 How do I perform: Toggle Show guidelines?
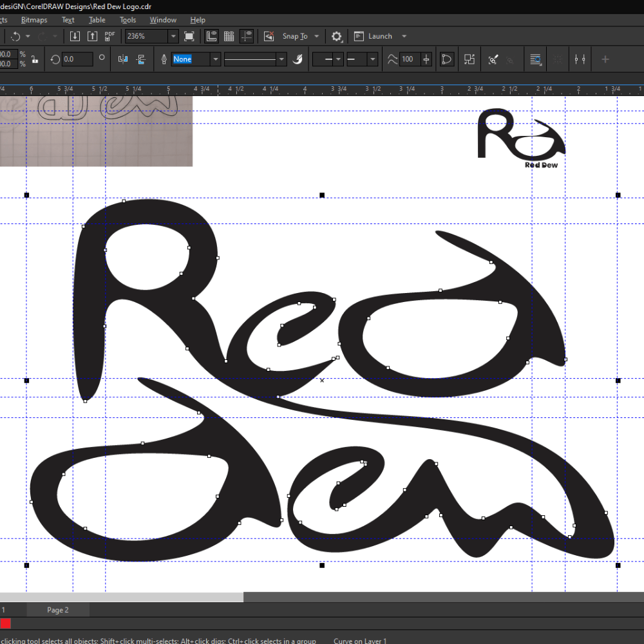[x=246, y=36]
